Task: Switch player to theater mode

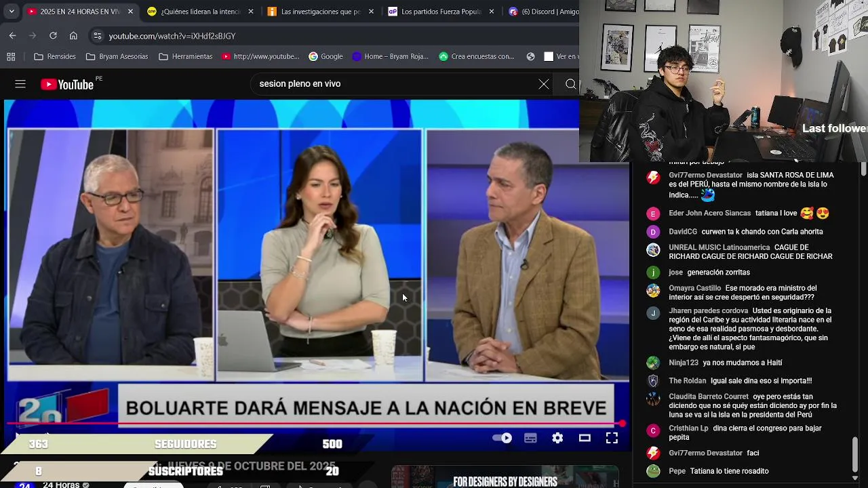Action: (585, 438)
